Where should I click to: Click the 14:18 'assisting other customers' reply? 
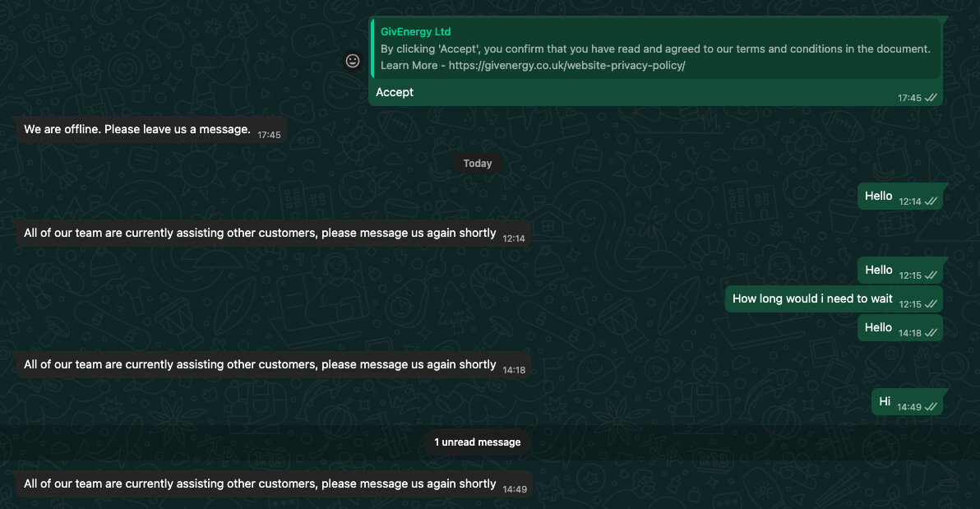[260, 364]
